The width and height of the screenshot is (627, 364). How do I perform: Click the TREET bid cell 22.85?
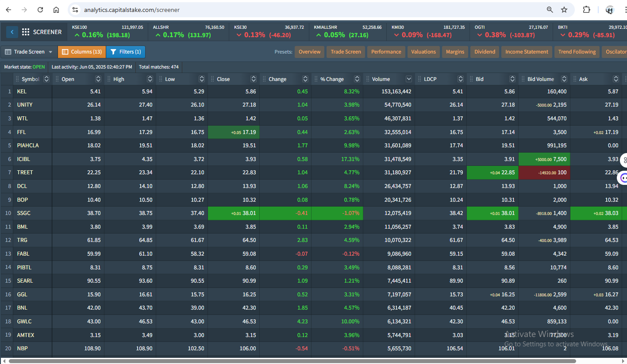coord(492,172)
